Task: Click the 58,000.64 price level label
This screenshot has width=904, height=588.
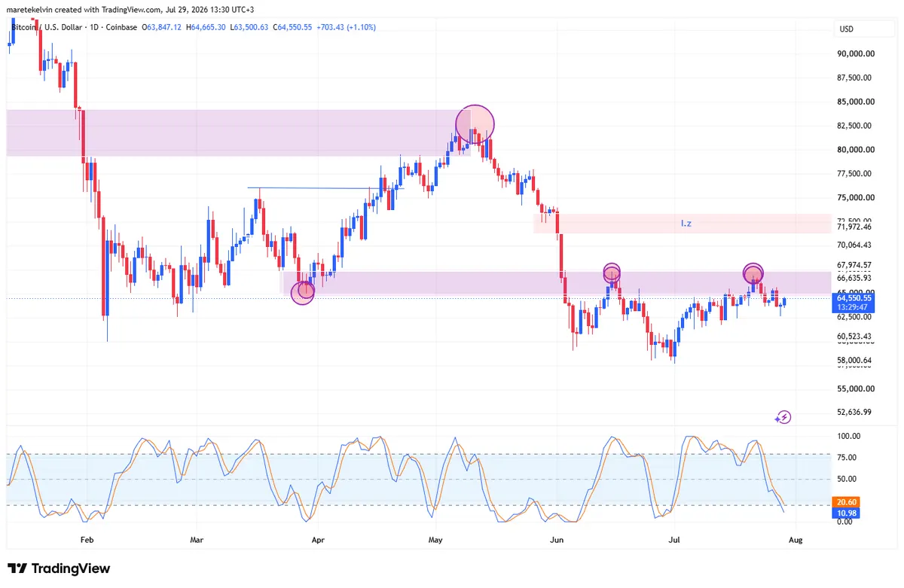Action: 854,361
